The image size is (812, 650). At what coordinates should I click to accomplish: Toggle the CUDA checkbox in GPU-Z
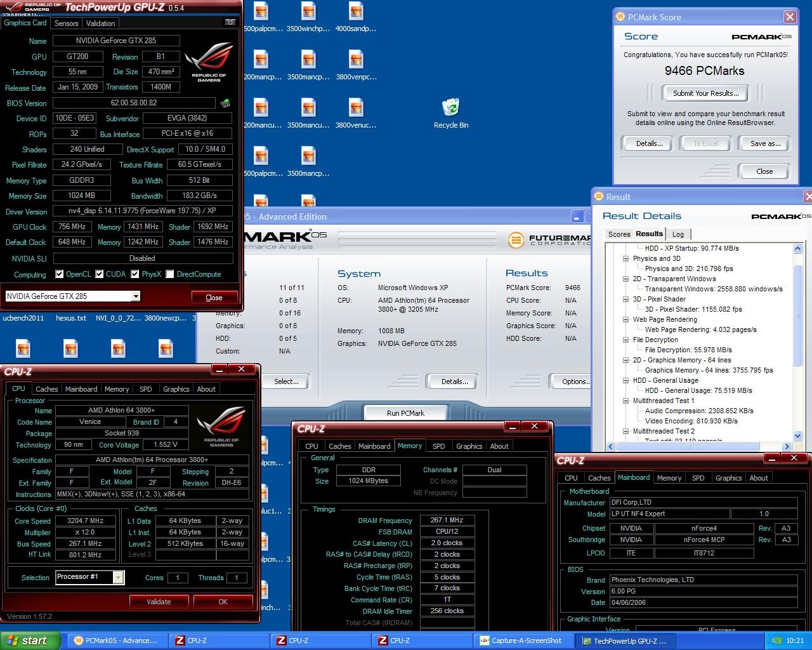coord(99,274)
